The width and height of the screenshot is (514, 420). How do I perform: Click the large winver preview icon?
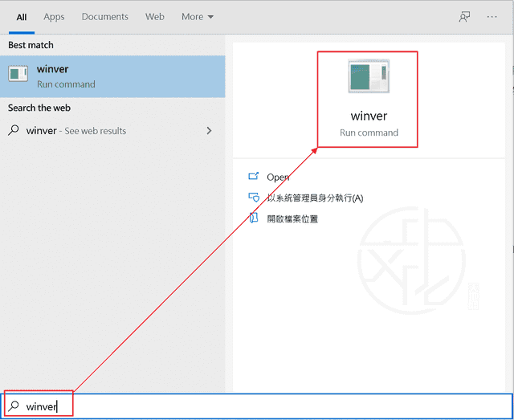[369, 76]
